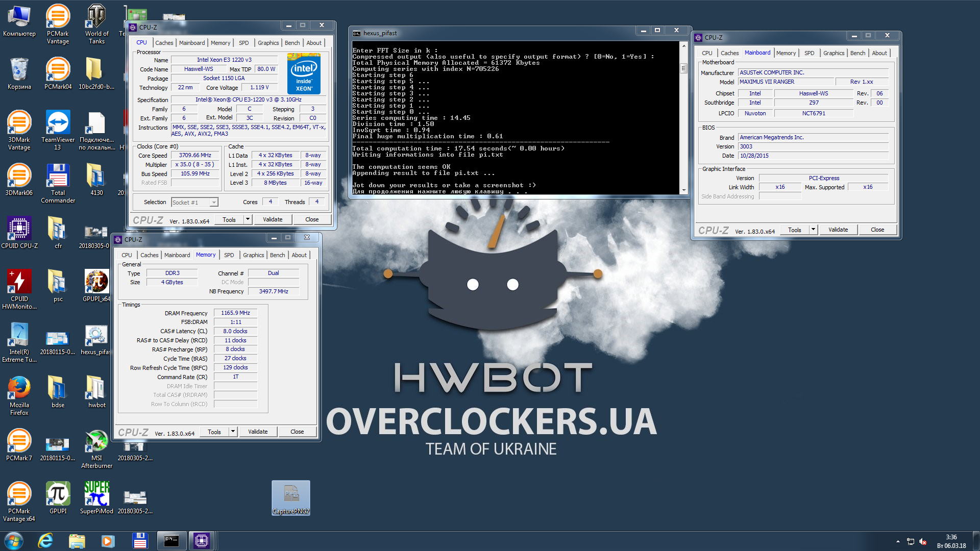980x551 pixels.
Task: Open the PCMark04 desktop shortcut
Action: [58, 73]
